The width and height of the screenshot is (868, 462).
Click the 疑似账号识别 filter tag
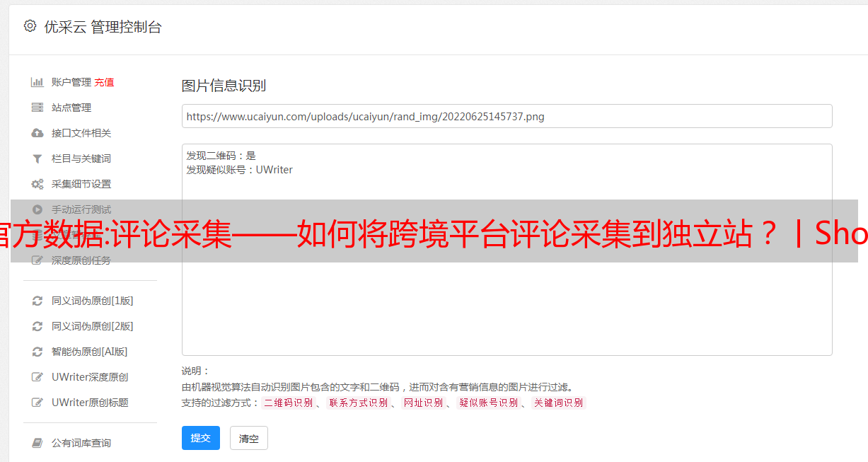pyautogui.click(x=488, y=403)
